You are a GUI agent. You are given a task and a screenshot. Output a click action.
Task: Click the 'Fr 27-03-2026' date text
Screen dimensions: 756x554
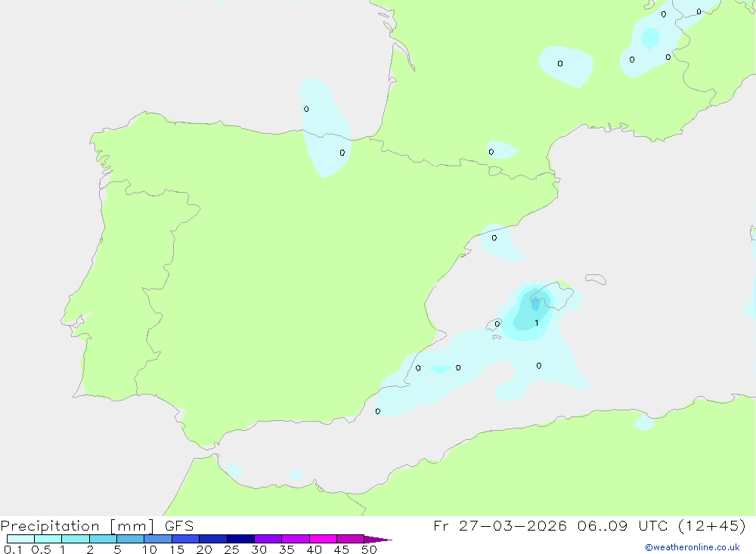click(x=500, y=525)
